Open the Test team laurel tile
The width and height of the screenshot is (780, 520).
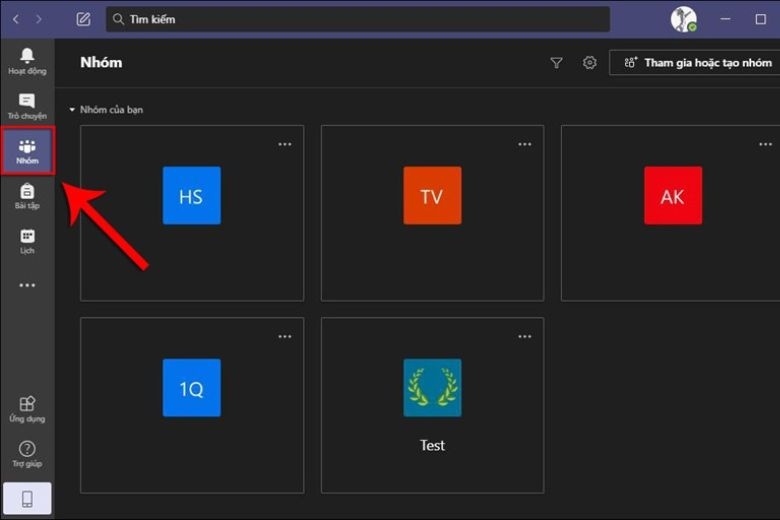pyautogui.click(x=432, y=388)
